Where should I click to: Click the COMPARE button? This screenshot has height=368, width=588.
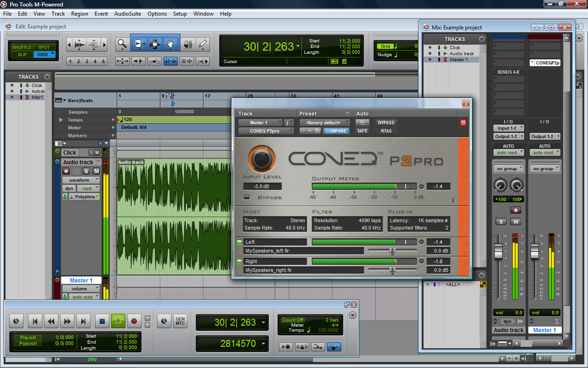[336, 131]
